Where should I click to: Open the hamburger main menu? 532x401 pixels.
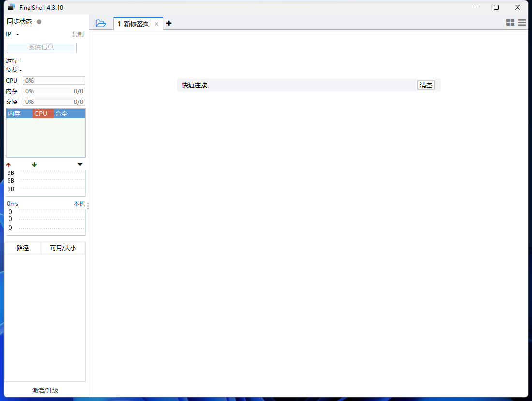click(x=522, y=22)
